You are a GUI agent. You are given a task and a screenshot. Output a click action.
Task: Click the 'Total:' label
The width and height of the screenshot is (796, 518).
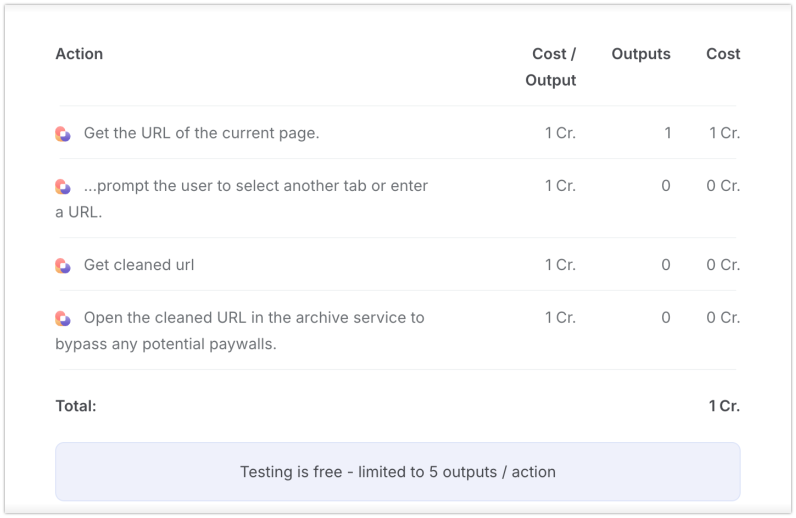(x=76, y=406)
